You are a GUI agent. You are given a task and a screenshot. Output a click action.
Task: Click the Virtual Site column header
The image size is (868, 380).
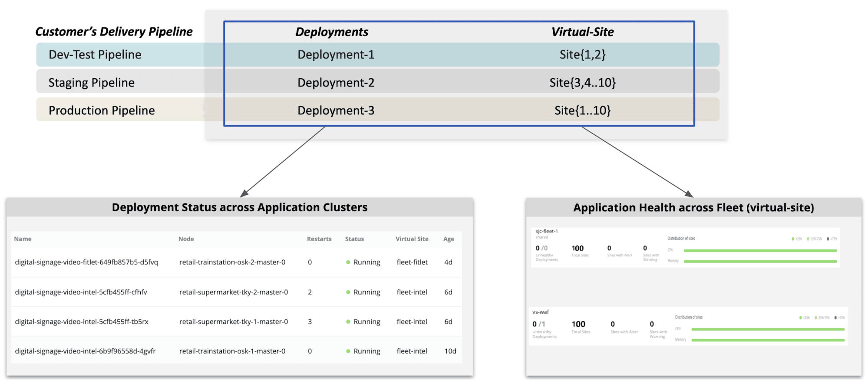(x=412, y=239)
